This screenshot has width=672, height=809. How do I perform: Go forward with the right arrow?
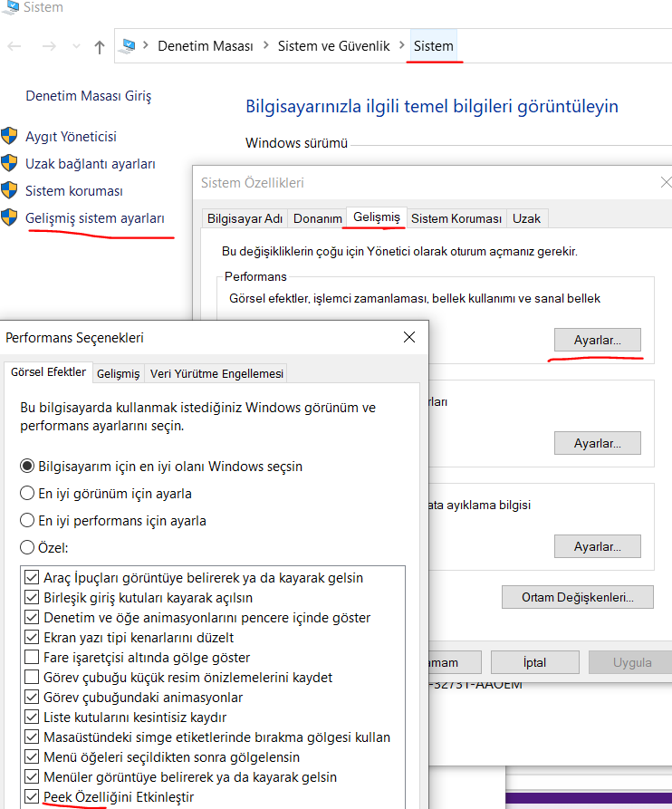49,46
